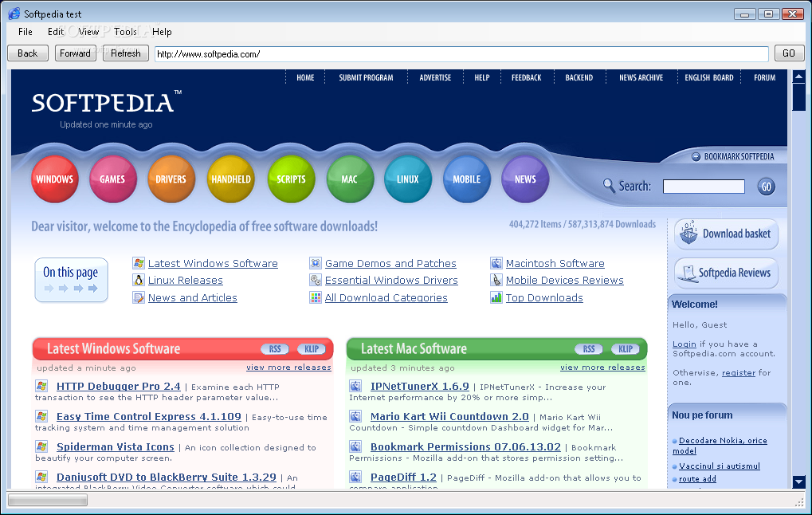Open the red Windows category ball
Viewport: 812px width, 515px height.
tap(54, 179)
